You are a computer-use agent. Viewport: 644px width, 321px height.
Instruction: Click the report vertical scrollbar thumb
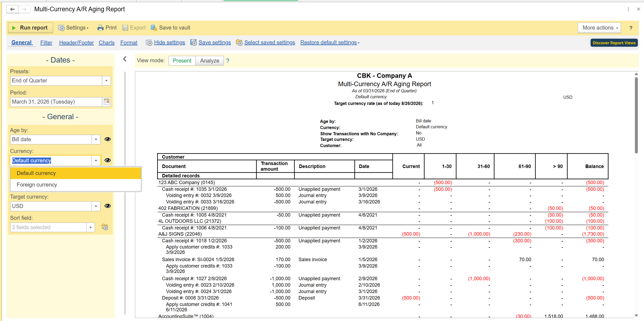tap(636, 115)
